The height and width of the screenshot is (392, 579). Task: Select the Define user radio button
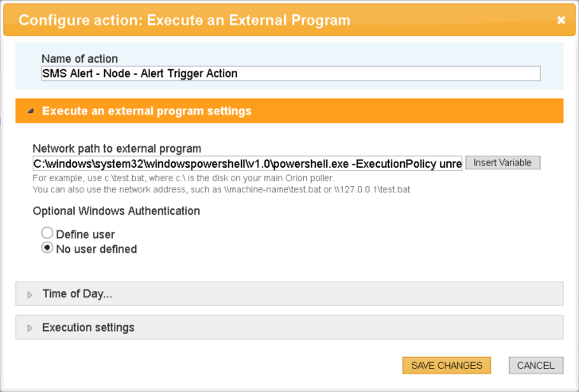48,234
